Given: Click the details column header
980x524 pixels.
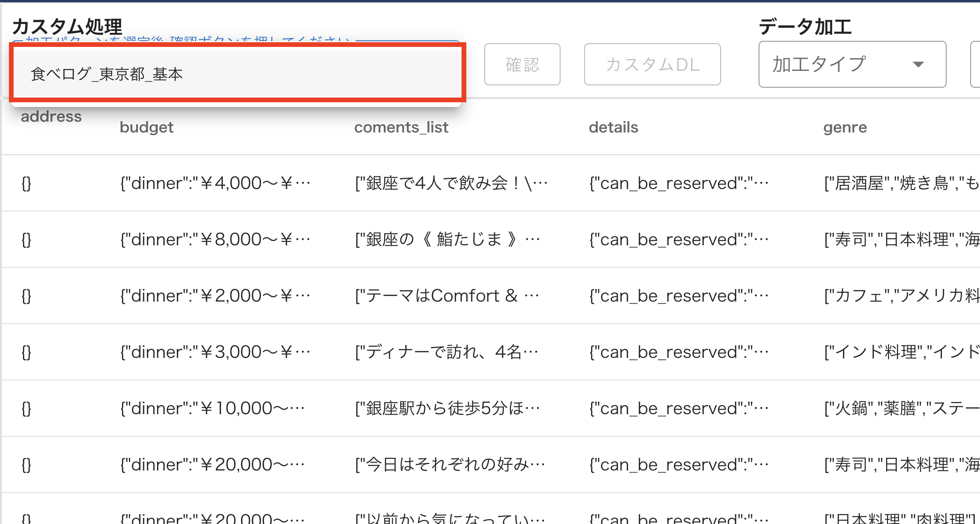Looking at the screenshot, I should (x=613, y=127).
